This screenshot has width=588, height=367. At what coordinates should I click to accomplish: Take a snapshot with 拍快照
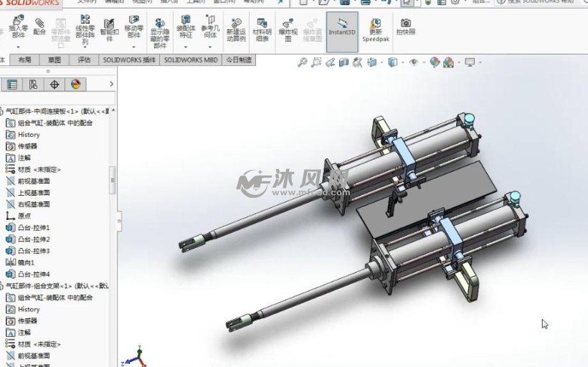[406, 27]
